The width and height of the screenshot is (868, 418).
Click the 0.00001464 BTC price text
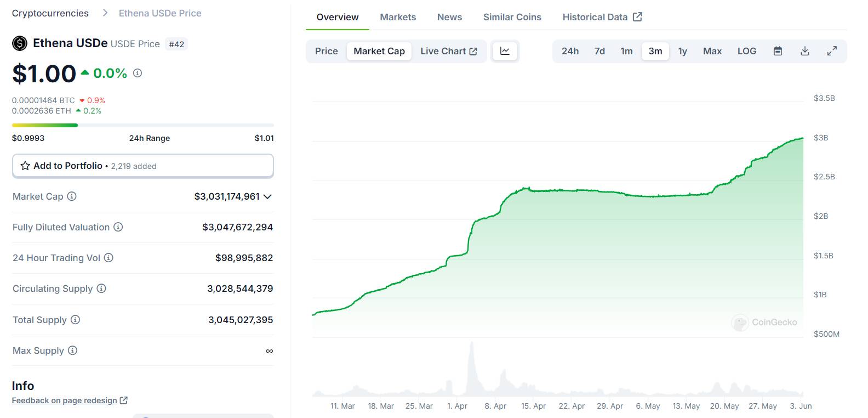43,100
